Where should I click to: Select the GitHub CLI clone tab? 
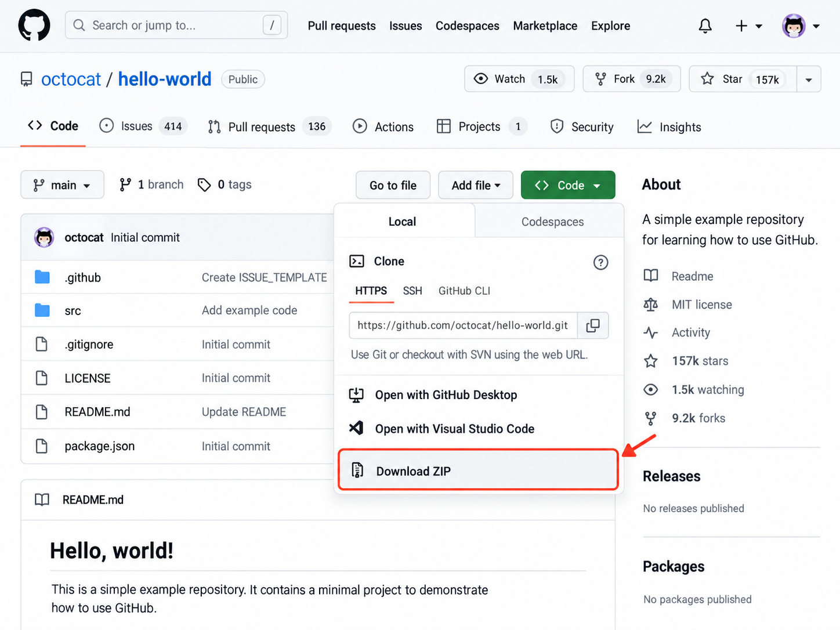coord(464,291)
